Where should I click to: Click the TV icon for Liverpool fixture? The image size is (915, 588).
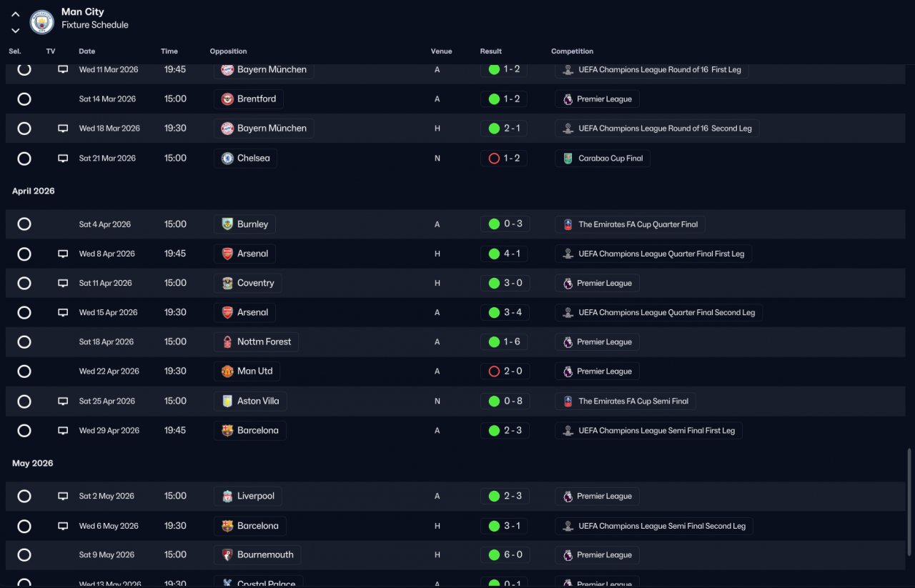[x=63, y=497]
